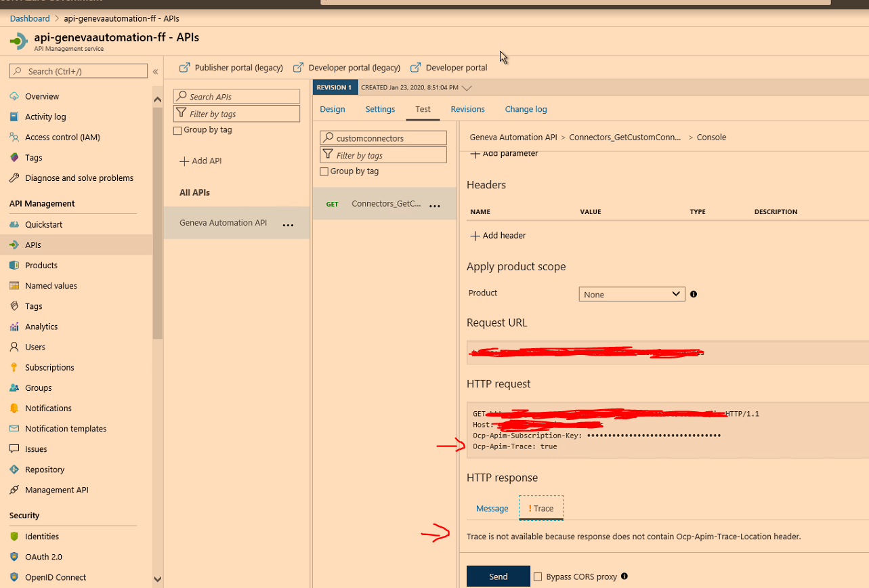Open the APIs section icon in sidebar

point(14,245)
